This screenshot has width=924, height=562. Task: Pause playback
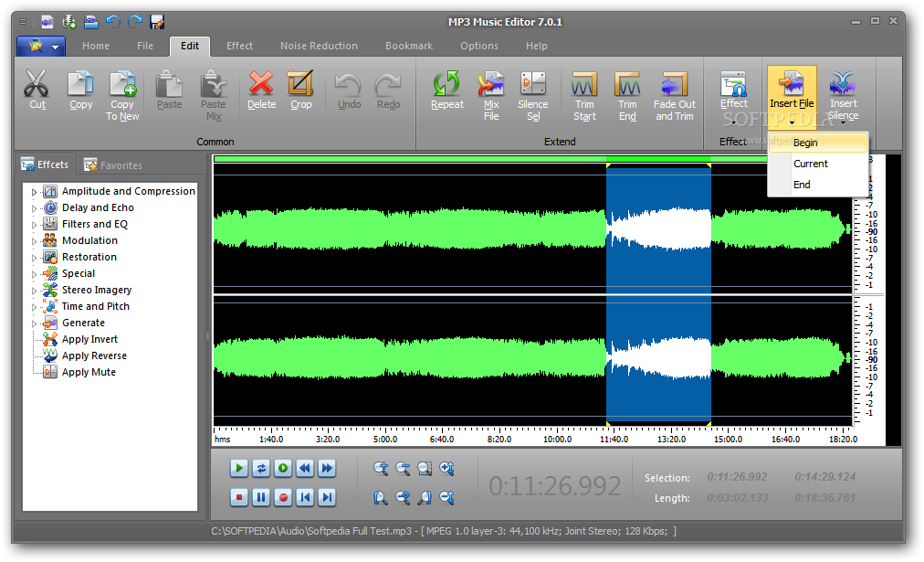[x=261, y=497]
